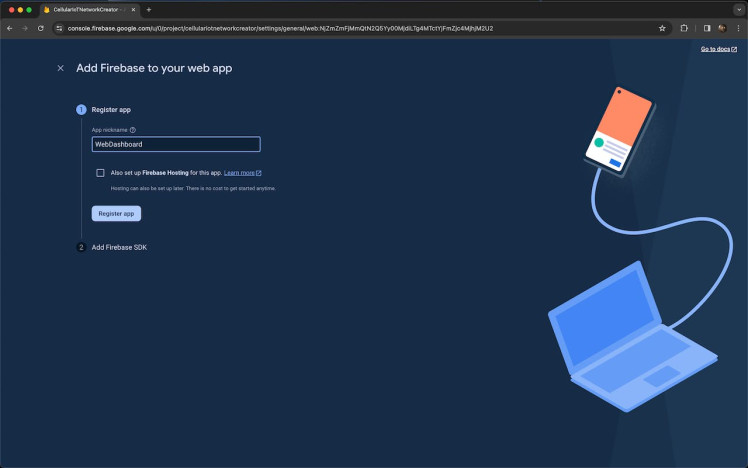This screenshot has width=748, height=468.
Task: Open the Chrome profile avatar
Action: tap(722, 28)
